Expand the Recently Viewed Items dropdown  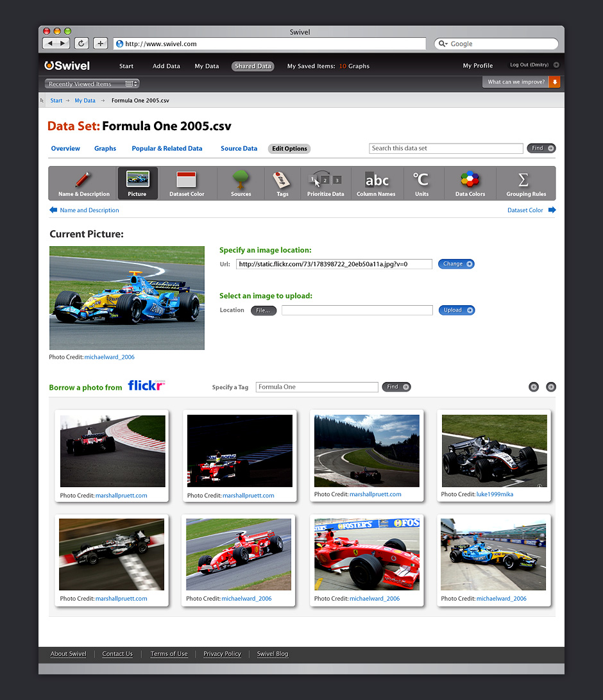(x=92, y=84)
